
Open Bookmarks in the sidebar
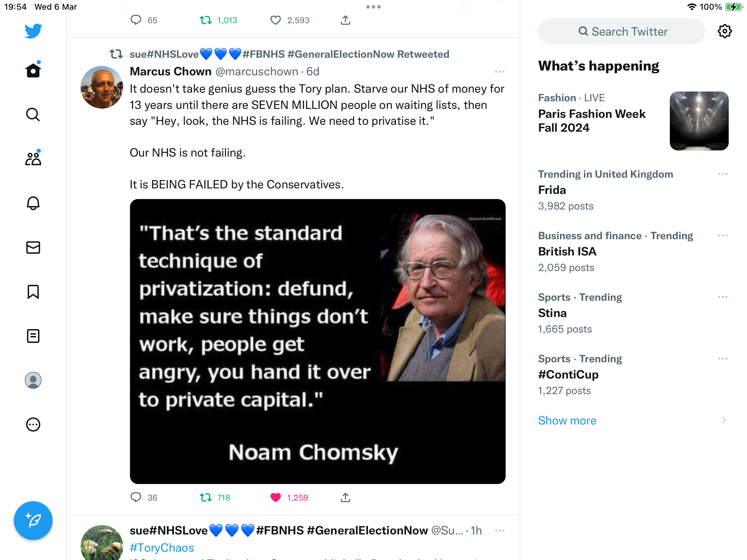(33, 291)
